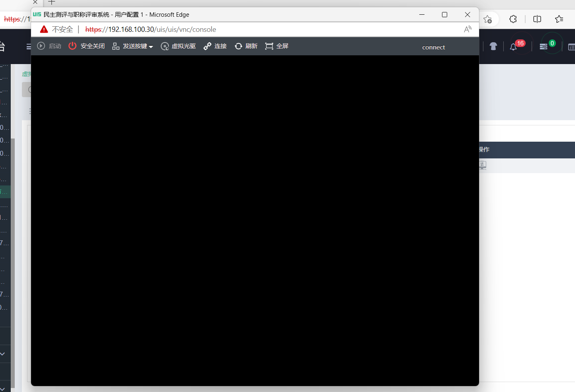Image resolution: width=575 pixels, height=392 pixels.
Task: Open the favorites list star icon
Action: 559,19
